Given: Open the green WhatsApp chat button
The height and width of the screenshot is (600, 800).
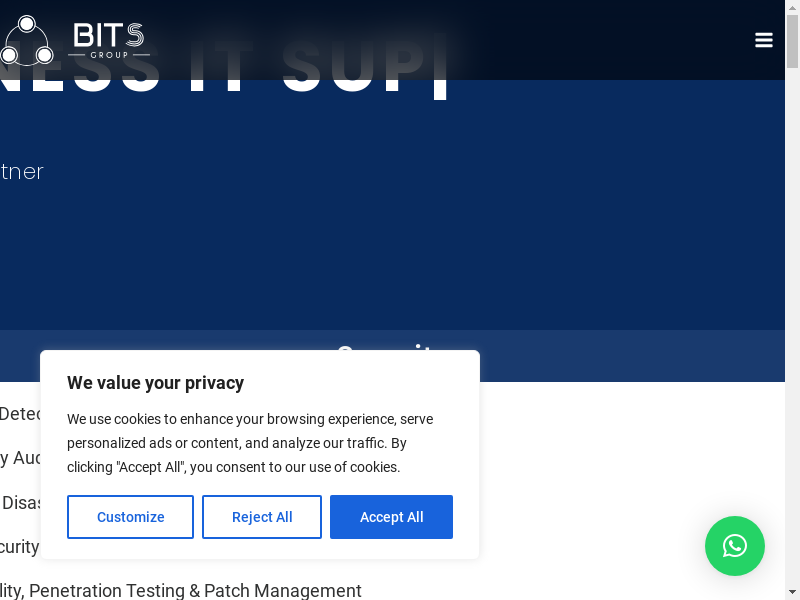Looking at the screenshot, I should click(x=735, y=546).
